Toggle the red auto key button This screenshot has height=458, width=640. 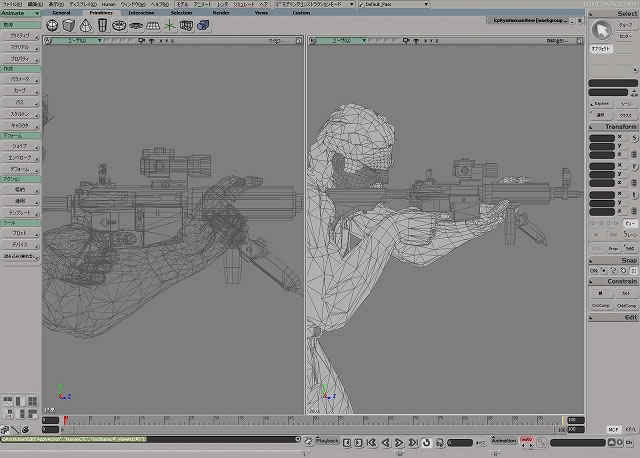point(526,440)
